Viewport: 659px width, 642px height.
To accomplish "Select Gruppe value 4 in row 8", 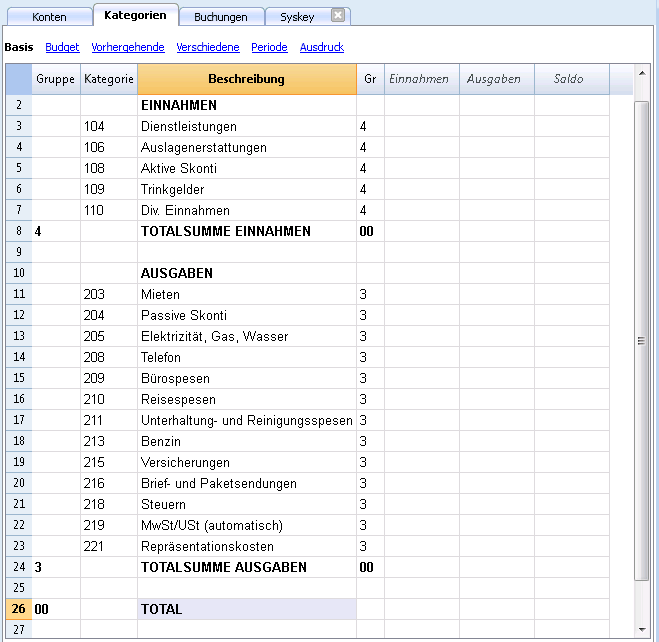I will pyautogui.click(x=56, y=231).
